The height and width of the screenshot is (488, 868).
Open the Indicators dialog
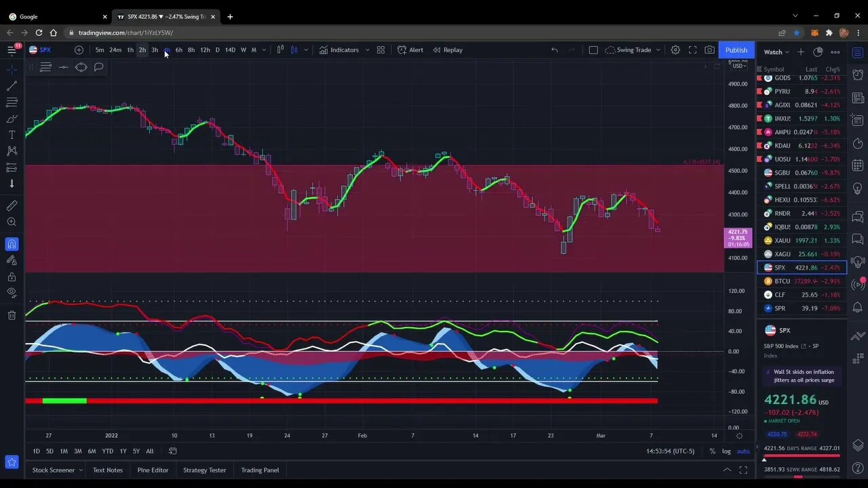pyautogui.click(x=339, y=49)
